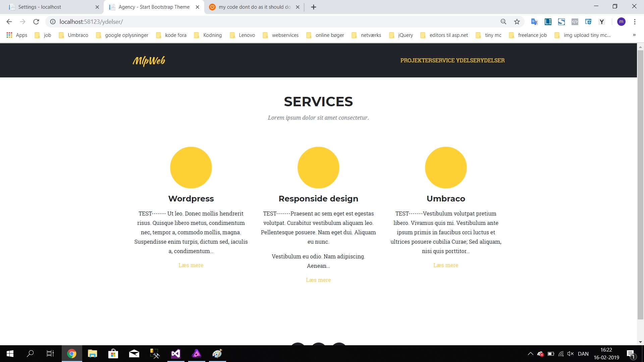644x362 pixels.
Task: Open tiny mc bookmark folder
Action: click(489, 35)
